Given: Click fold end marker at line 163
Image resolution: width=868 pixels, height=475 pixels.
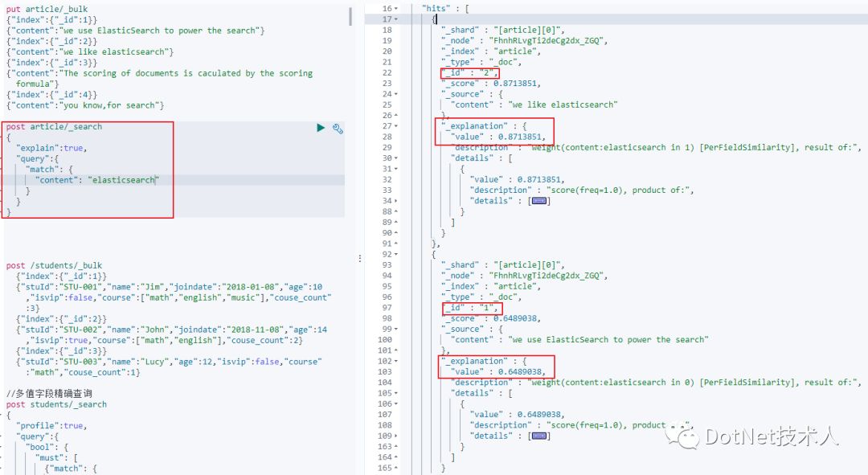Looking at the screenshot, I should (396, 447).
